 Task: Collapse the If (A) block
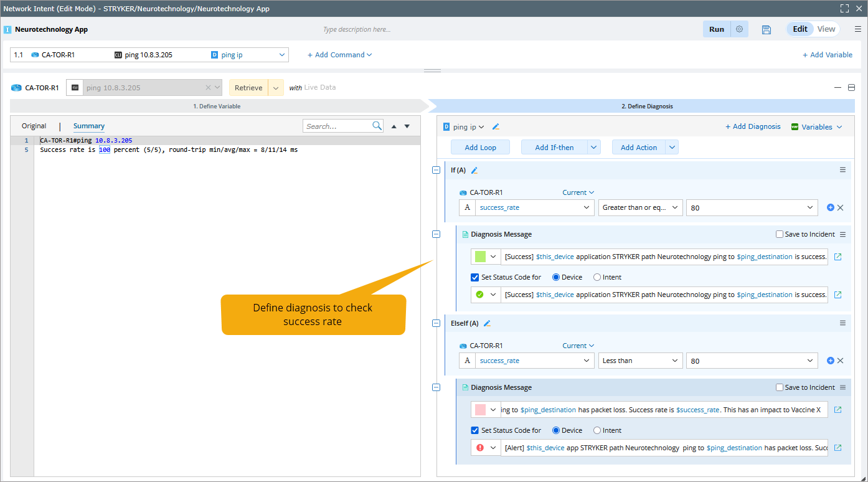click(x=436, y=171)
